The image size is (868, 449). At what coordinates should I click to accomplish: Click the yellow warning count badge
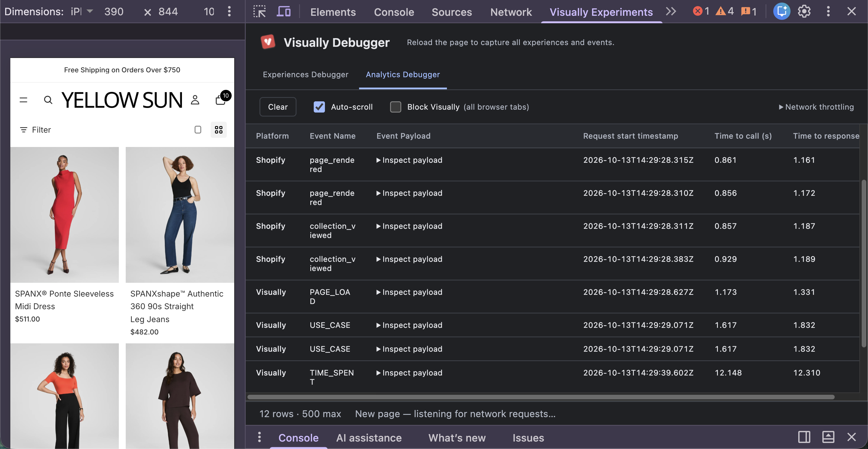click(x=724, y=11)
